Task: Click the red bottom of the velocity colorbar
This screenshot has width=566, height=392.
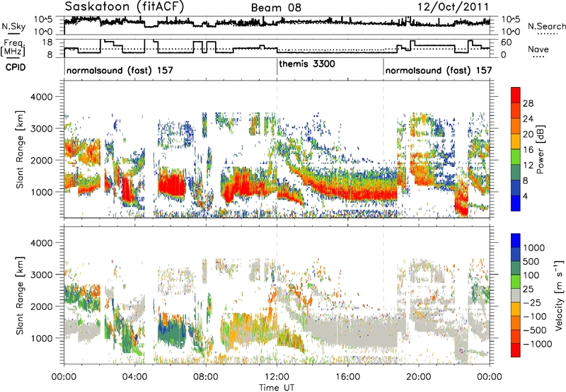Action: (516, 350)
